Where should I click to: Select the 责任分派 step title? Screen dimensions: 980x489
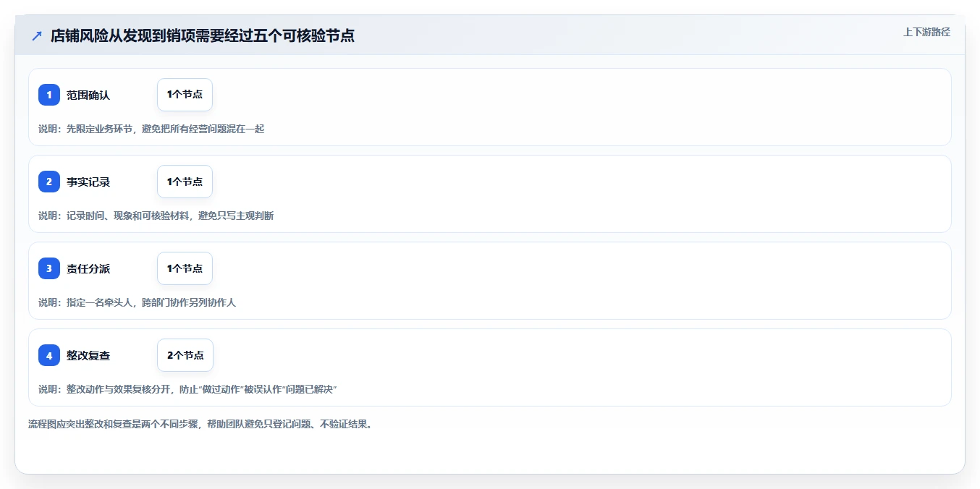coord(88,268)
